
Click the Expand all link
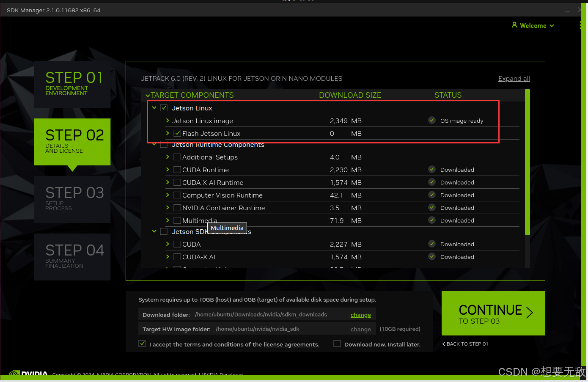pos(514,79)
